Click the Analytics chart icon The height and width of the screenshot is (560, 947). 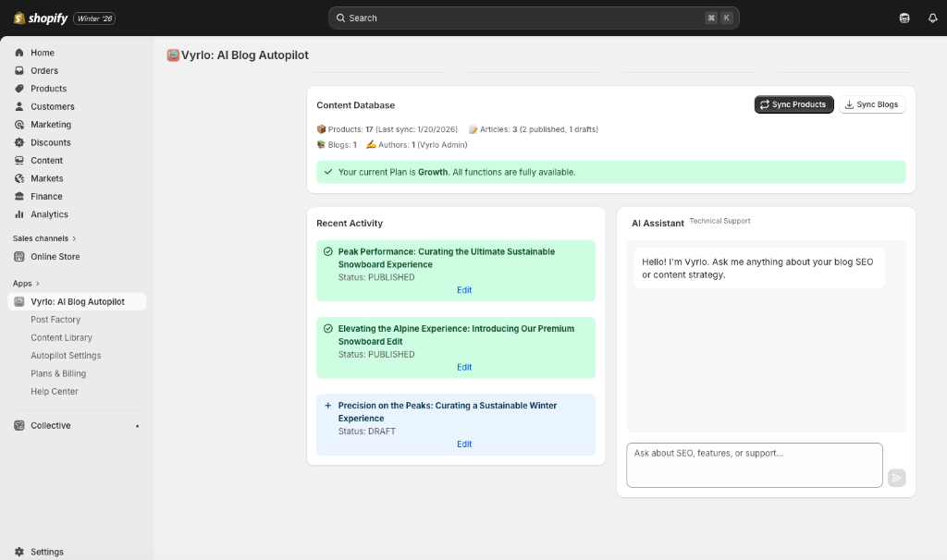[19, 214]
